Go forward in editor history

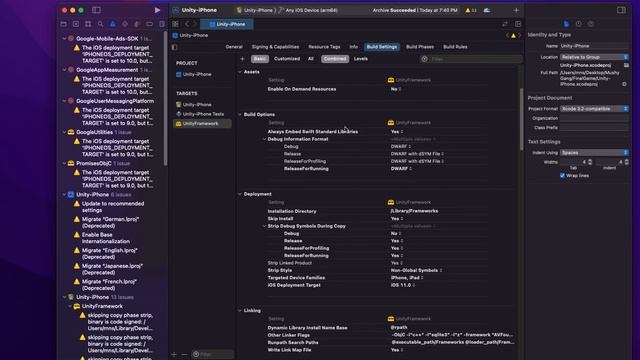click(x=196, y=24)
